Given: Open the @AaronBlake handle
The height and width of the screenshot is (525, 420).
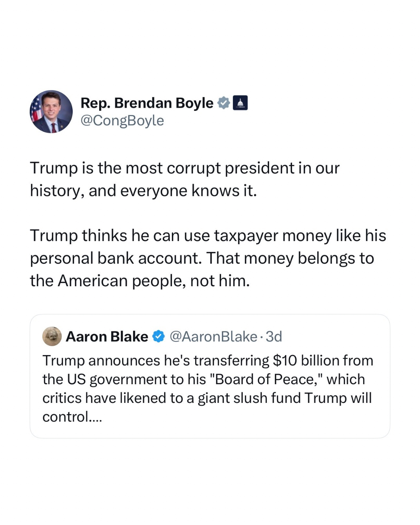Looking at the screenshot, I should 213,336.
